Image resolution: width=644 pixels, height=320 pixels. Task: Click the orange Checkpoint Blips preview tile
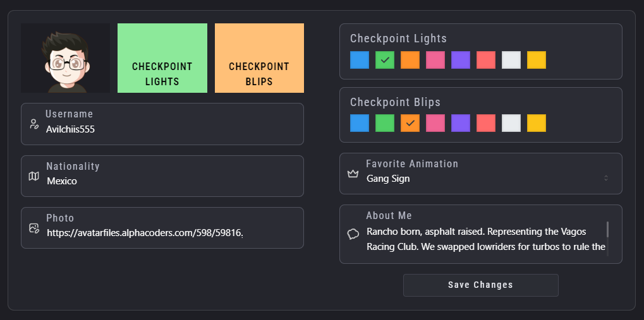click(x=259, y=58)
